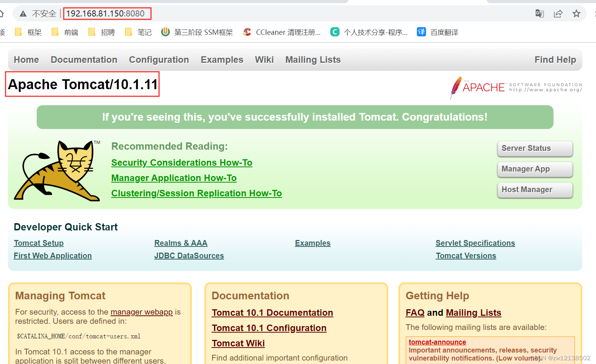Image resolution: width=596 pixels, height=364 pixels.
Task: Click the Tomcat Setup link
Action: coord(38,243)
